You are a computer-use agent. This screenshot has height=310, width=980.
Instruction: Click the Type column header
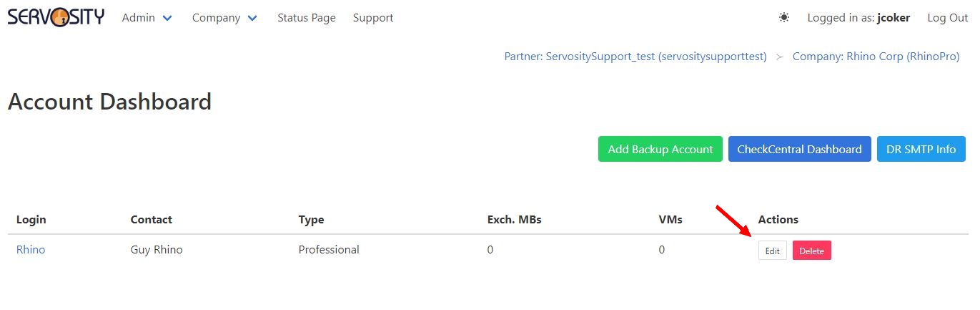(311, 220)
